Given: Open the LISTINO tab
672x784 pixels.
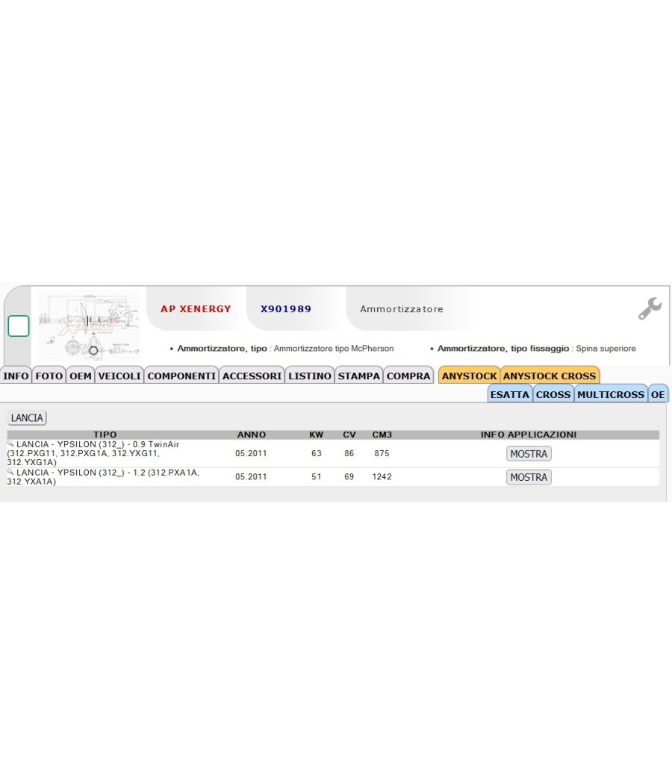Looking at the screenshot, I should 310,376.
